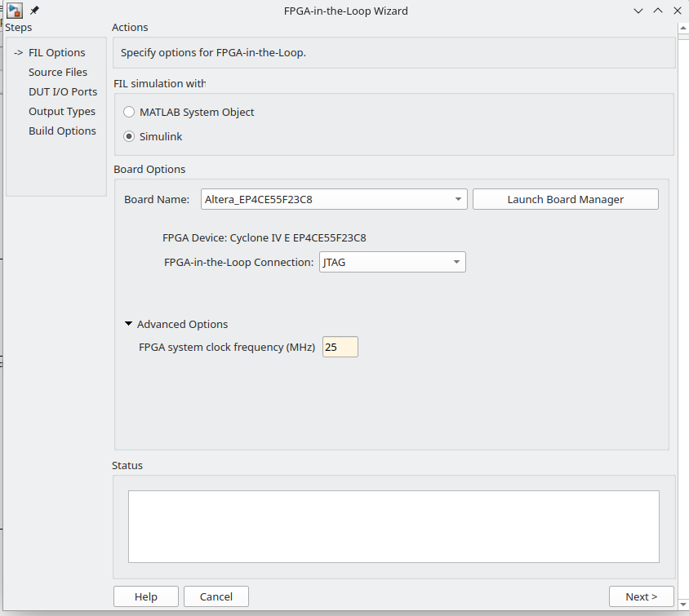Click the title bar downward chevron icon
The width and height of the screenshot is (689, 616).
click(x=638, y=11)
